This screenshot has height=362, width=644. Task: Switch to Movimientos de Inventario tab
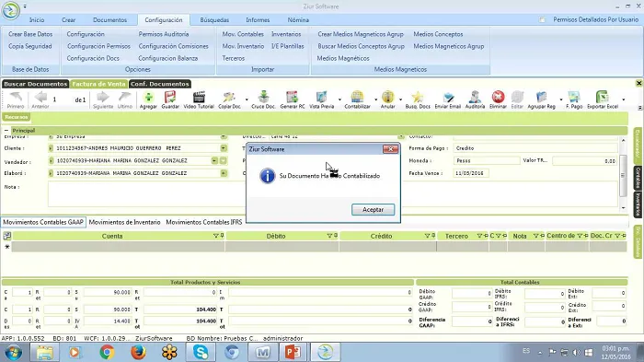pyautogui.click(x=124, y=222)
